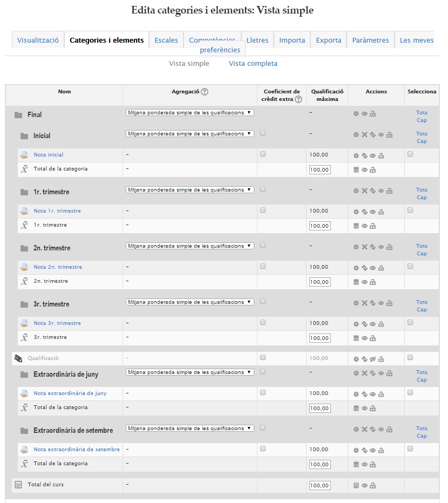Move the 2n. trimestre category
448x503 pixels.
pos(372,247)
